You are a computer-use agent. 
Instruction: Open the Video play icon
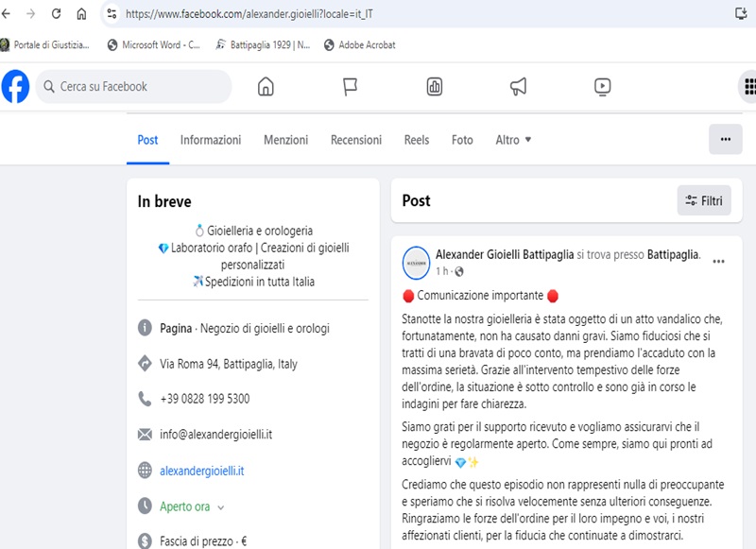coord(603,87)
